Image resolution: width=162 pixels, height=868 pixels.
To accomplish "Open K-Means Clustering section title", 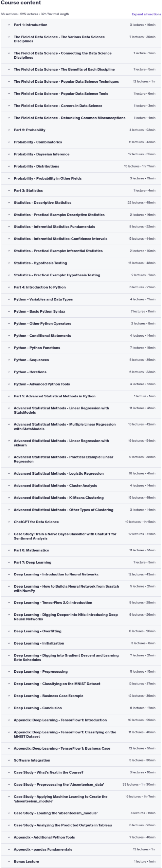I will click(58, 498).
